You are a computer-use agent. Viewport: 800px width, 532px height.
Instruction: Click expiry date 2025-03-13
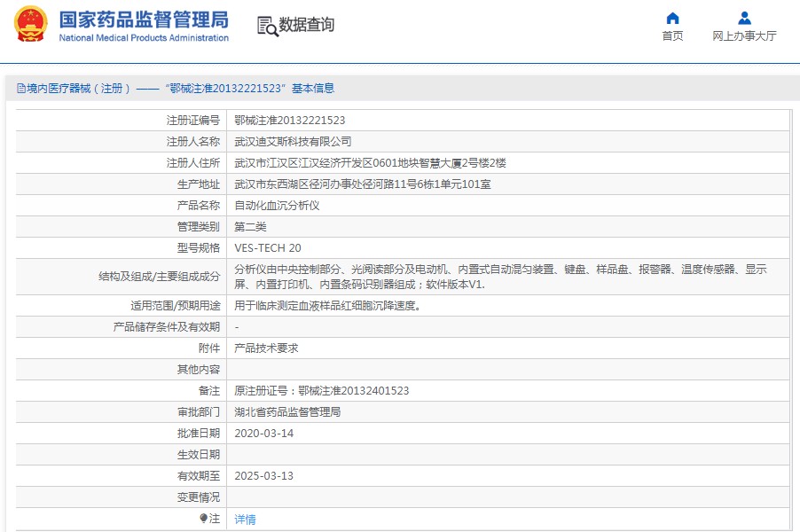point(263,476)
